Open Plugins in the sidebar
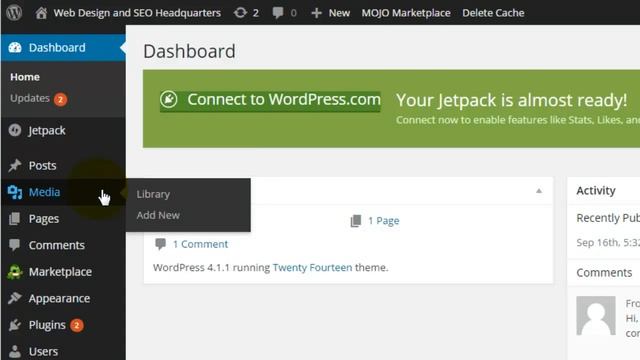 (x=47, y=325)
